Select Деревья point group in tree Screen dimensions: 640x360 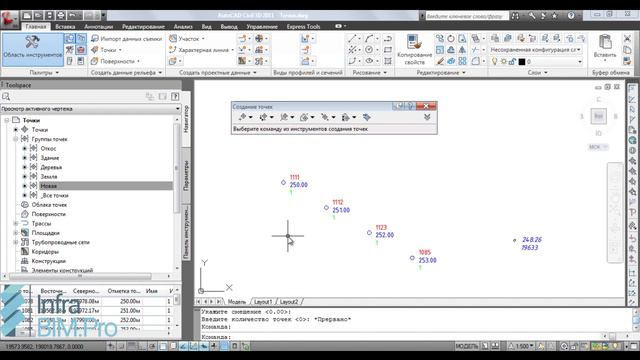coord(51,167)
